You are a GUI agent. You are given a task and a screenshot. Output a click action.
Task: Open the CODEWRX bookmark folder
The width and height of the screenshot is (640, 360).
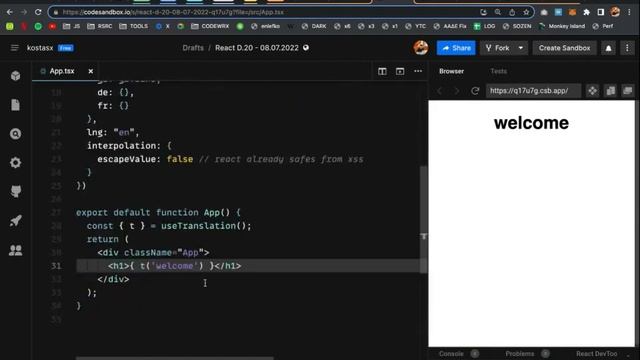tap(210, 26)
